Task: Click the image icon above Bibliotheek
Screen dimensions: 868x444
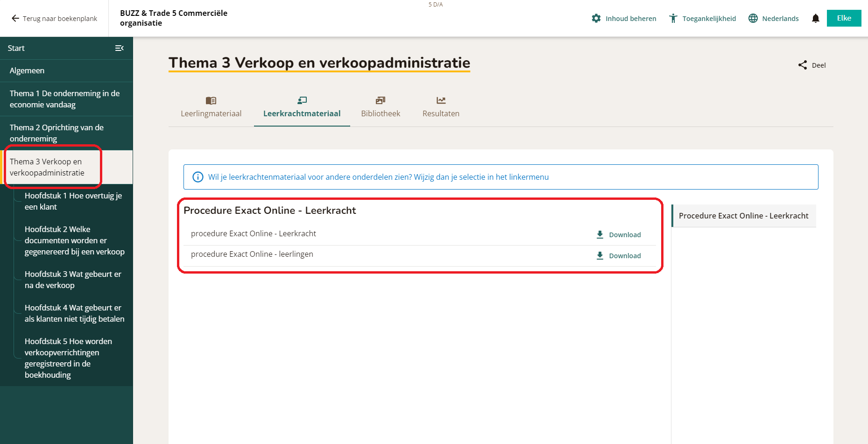Action: point(380,100)
